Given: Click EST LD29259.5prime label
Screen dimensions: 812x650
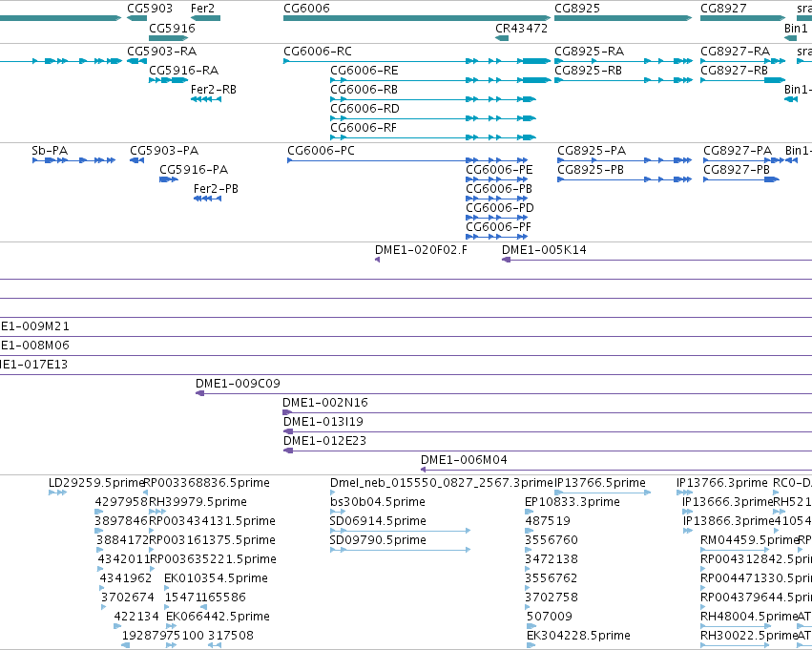Looking at the screenshot, I should pos(96,483).
